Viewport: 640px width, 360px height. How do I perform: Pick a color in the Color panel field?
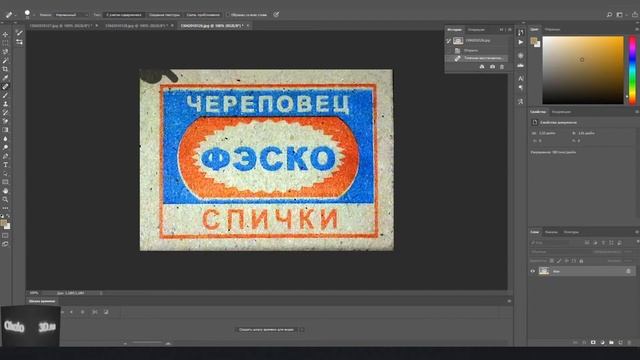tap(583, 70)
